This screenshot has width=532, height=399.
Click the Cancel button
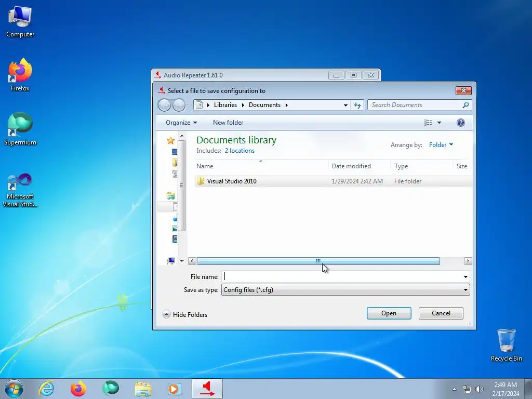(x=441, y=313)
